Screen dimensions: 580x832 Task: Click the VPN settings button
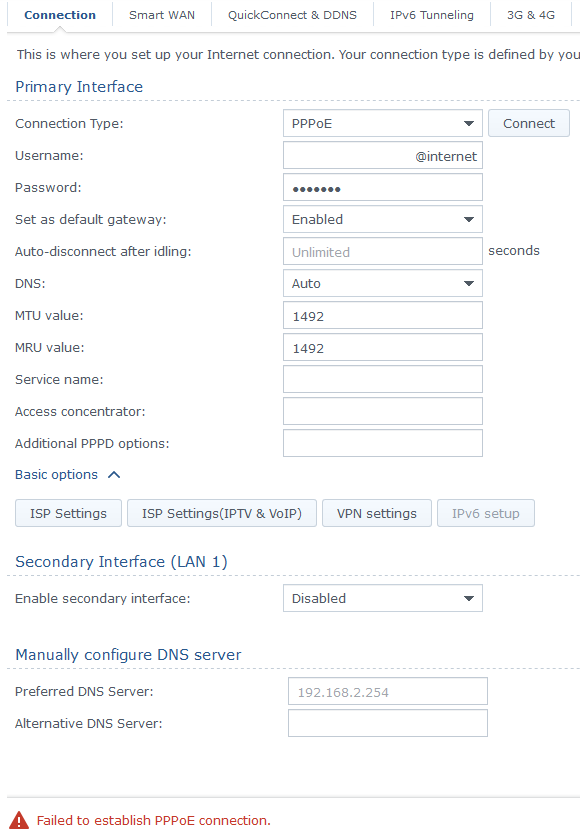point(377,513)
